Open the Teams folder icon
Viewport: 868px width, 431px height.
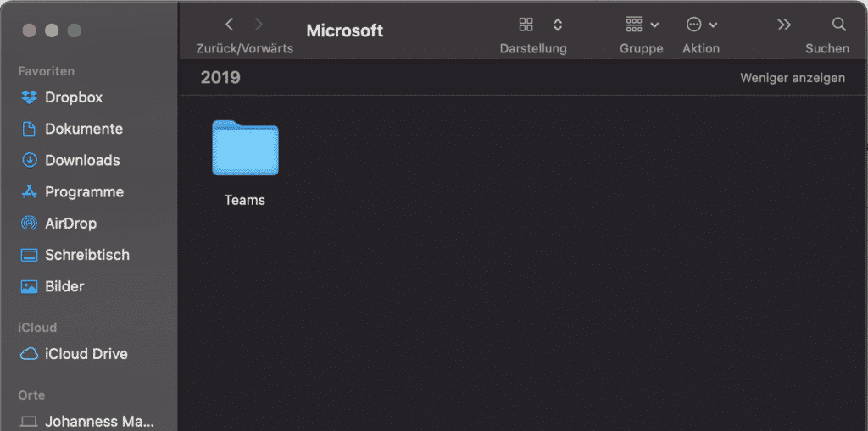245,148
